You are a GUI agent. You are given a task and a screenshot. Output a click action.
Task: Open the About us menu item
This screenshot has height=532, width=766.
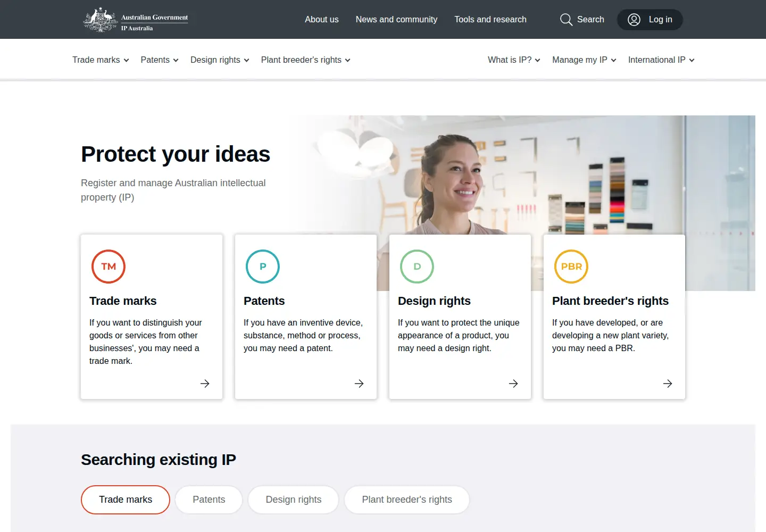pyautogui.click(x=322, y=20)
